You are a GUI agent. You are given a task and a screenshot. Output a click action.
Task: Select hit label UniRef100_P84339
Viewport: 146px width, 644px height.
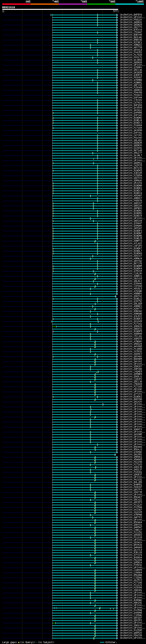pos(131,635)
